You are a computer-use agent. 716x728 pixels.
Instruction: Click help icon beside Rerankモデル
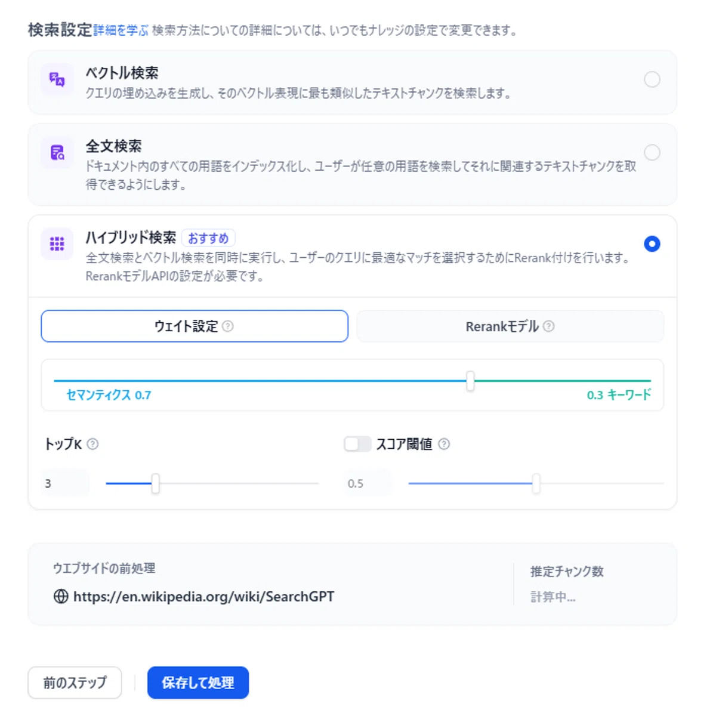[x=549, y=326]
